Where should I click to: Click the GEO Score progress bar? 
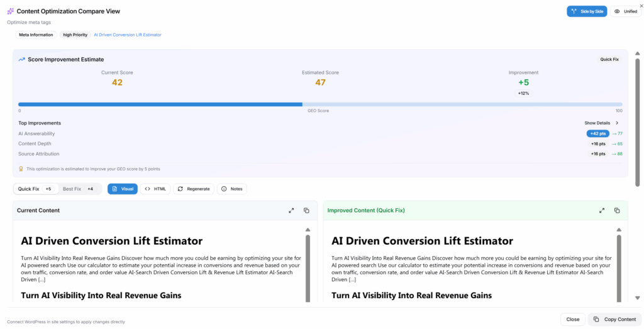pyautogui.click(x=320, y=104)
